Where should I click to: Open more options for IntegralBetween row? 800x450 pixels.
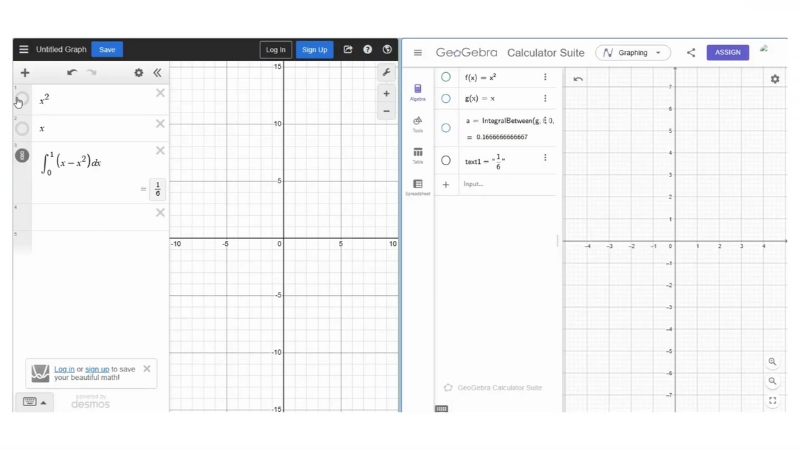pyautogui.click(x=545, y=120)
